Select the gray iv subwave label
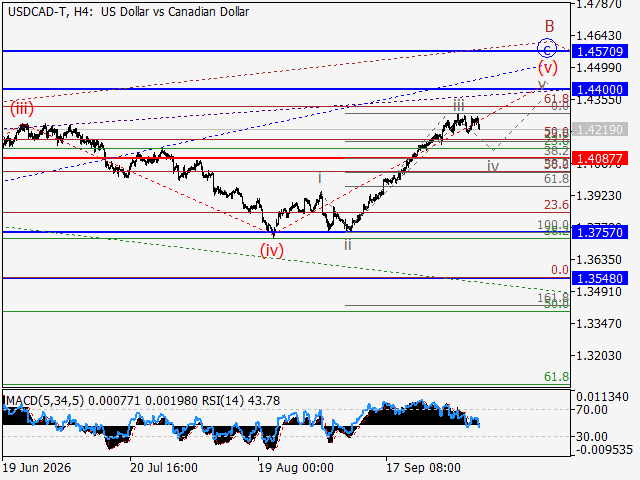 tap(493, 166)
